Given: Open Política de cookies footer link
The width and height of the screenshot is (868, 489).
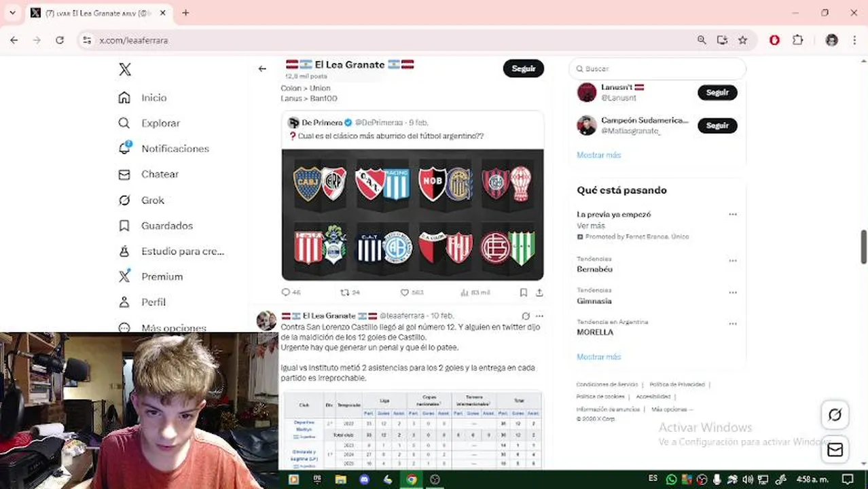Looking at the screenshot, I should pyautogui.click(x=600, y=397).
